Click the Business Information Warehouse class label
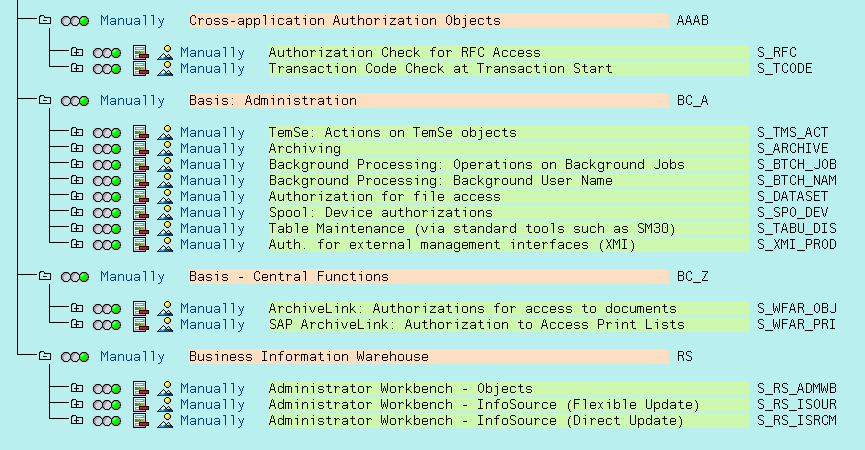This screenshot has height=450, width=865. (308, 356)
